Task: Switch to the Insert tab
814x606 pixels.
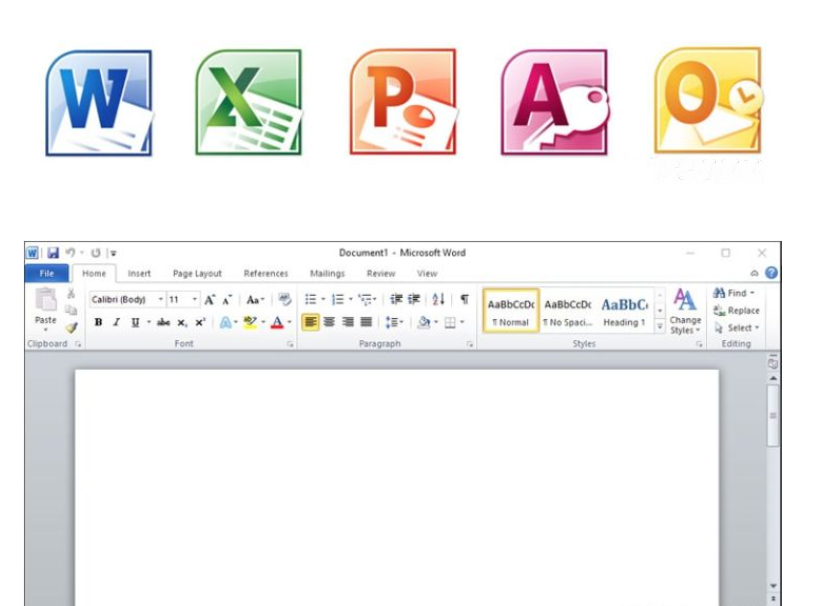Action: (139, 273)
